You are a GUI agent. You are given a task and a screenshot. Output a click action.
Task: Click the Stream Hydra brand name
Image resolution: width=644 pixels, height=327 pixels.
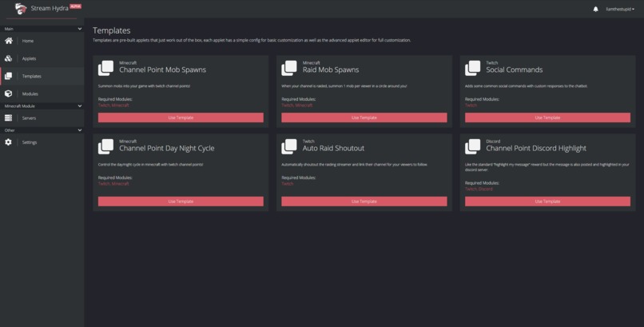(x=50, y=8)
